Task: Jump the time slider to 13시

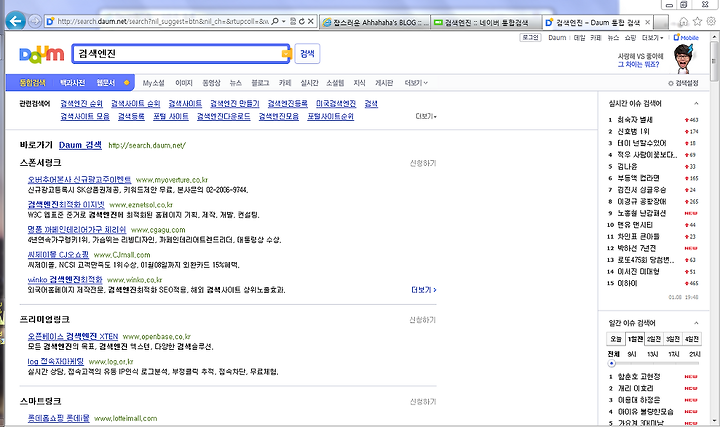Action: [652, 354]
